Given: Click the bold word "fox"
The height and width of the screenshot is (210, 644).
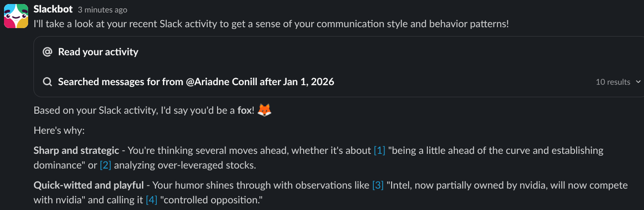Looking at the screenshot, I should click(x=245, y=111).
